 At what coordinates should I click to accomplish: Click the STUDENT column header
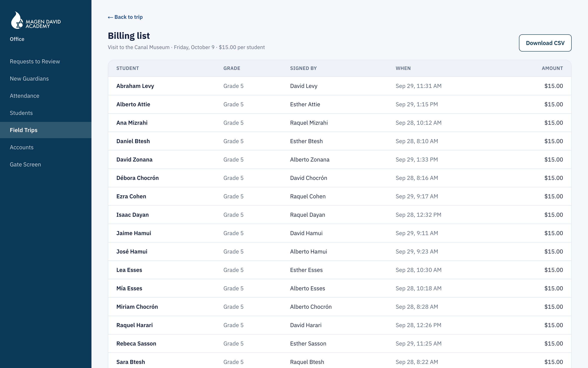(x=128, y=68)
